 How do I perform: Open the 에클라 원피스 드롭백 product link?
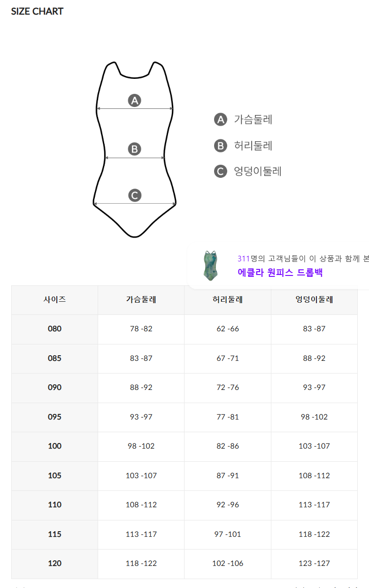coord(280,273)
